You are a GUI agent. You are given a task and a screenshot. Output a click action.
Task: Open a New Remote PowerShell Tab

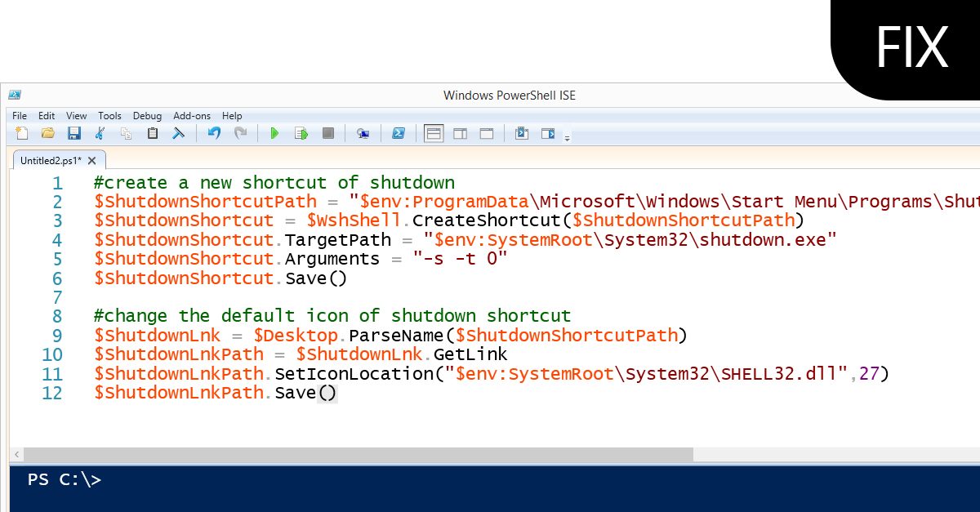(363, 132)
